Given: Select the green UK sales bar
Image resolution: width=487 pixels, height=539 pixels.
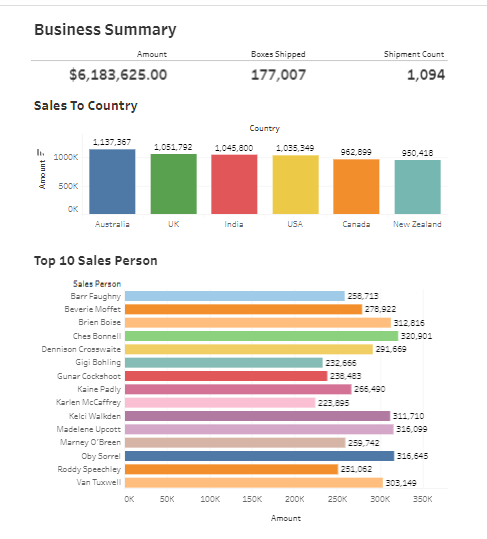Looking at the screenshot, I should click(x=174, y=184).
